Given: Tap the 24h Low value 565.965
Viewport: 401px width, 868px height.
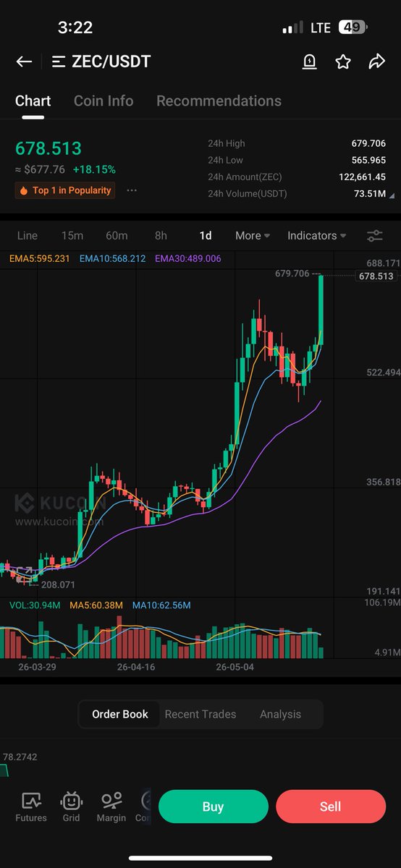Looking at the screenshot, I should pyautogui.click(x=368, y=160).
